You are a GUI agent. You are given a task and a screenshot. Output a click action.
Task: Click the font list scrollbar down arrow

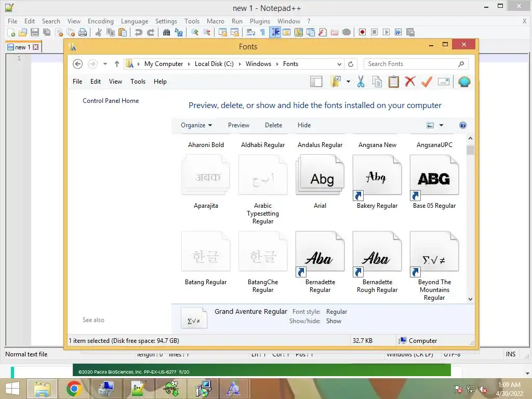(470, 299)
